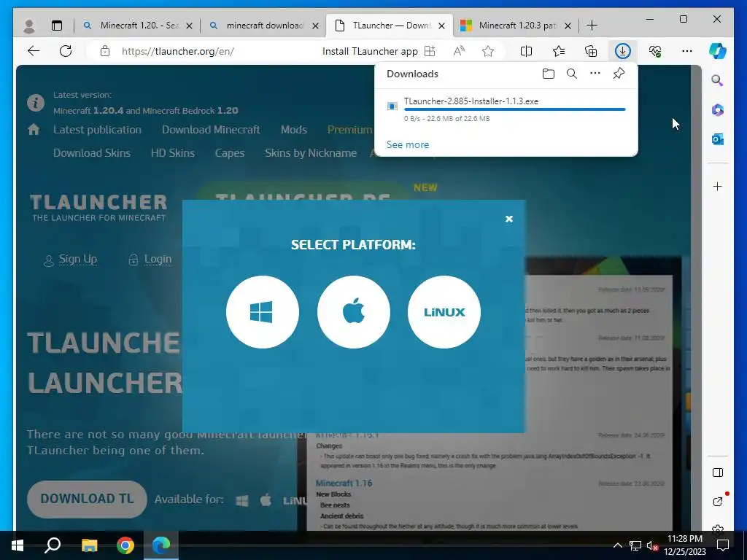Switch to the minecraft download tab
Image resolution: width=747 pixels, height=560 pixels.
click(263, 26)
